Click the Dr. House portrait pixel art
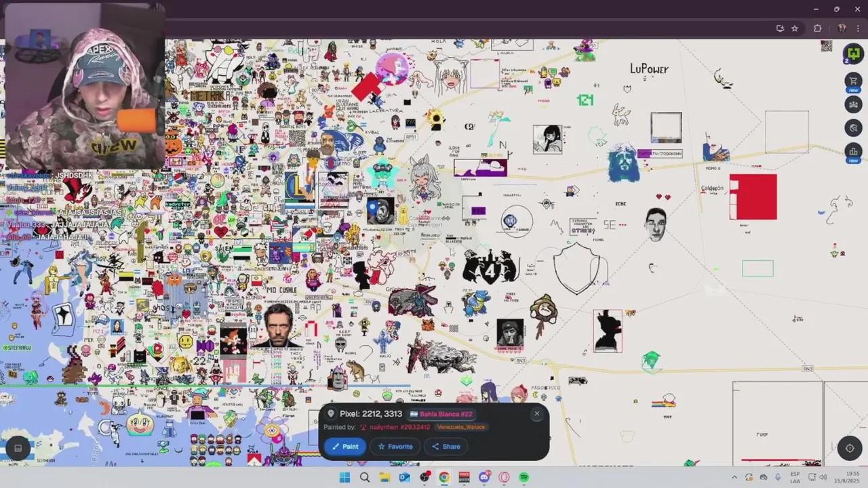868x488 pixels. (278, 325)
